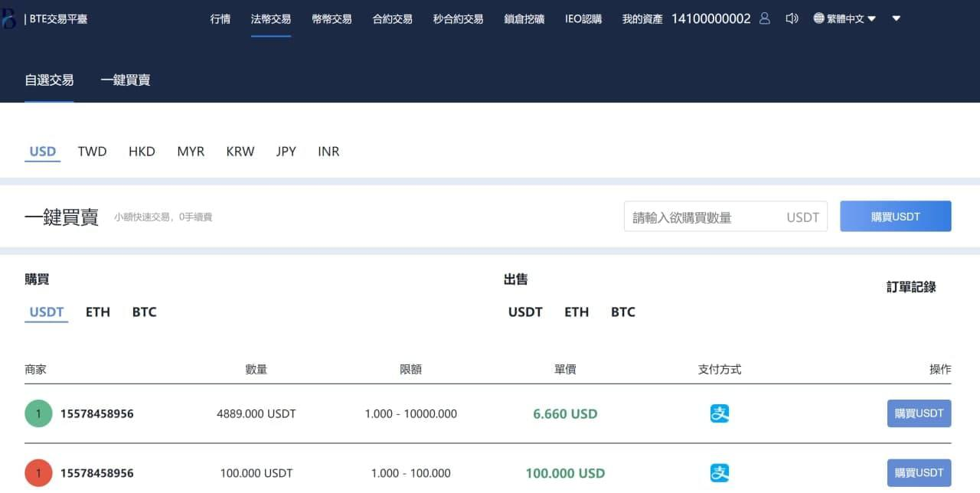This screenshot has height=493, width=980.
Task: Select the TWD currency tab
Action: pyautogui.click(x=93, y=152)
